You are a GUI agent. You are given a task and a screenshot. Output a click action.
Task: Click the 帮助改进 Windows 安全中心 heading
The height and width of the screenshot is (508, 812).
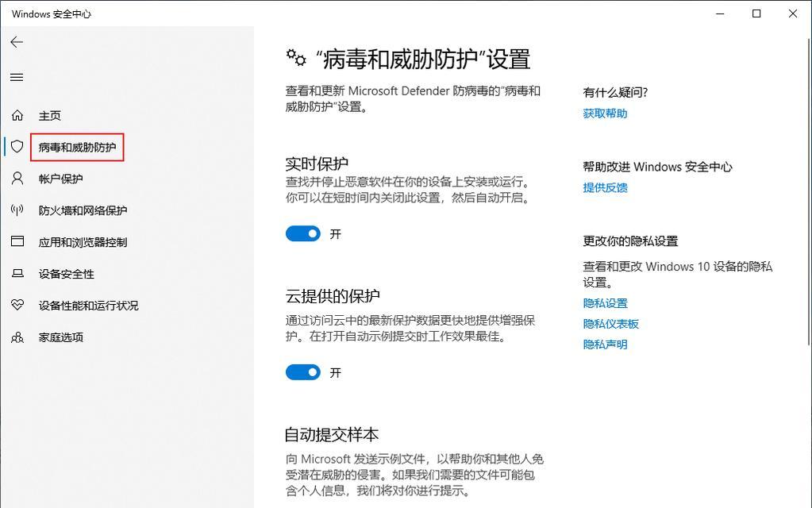[658, 167]
